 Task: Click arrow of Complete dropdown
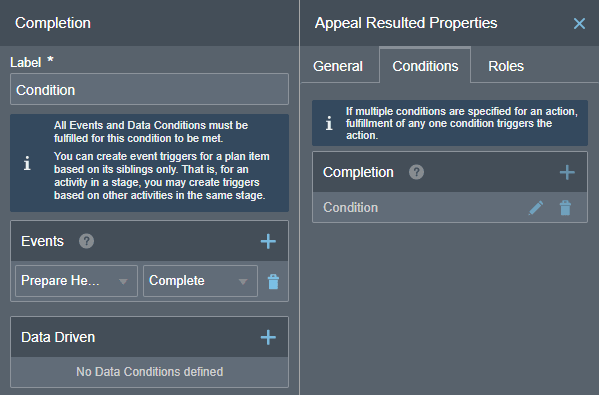pos(243,282)
